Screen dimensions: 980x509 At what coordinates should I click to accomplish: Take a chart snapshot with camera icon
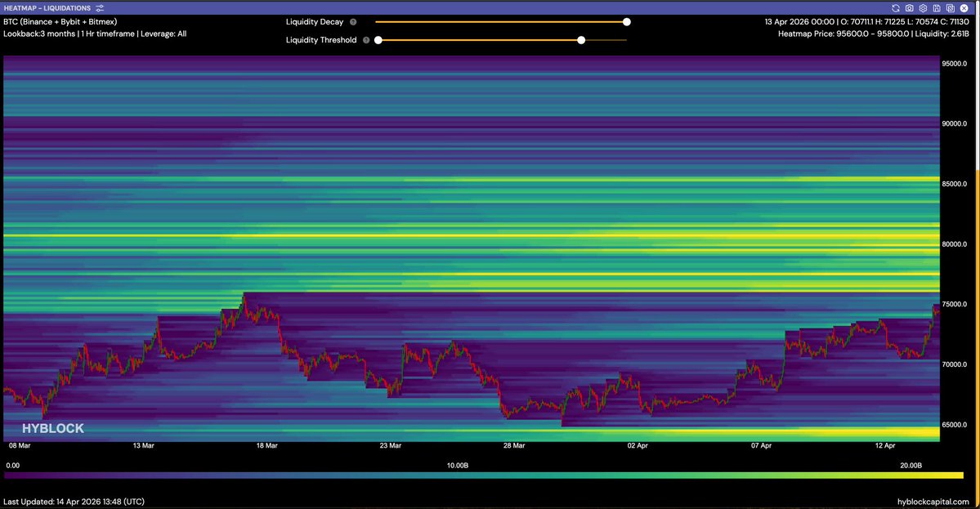click(x=909, y=7)
